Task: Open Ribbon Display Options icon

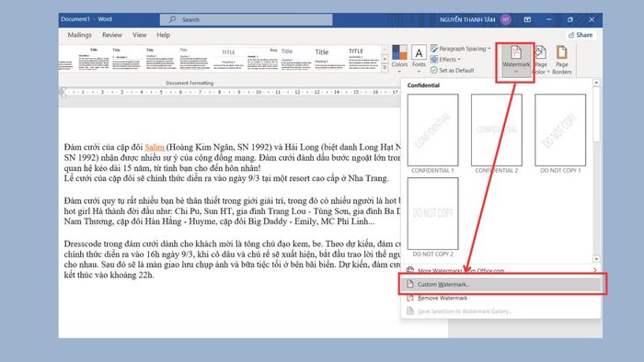Action: pos(527,19)
